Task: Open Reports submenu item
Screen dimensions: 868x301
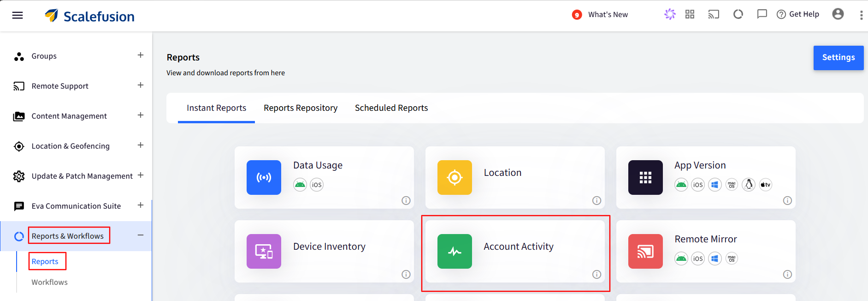Action: (45, 262)
